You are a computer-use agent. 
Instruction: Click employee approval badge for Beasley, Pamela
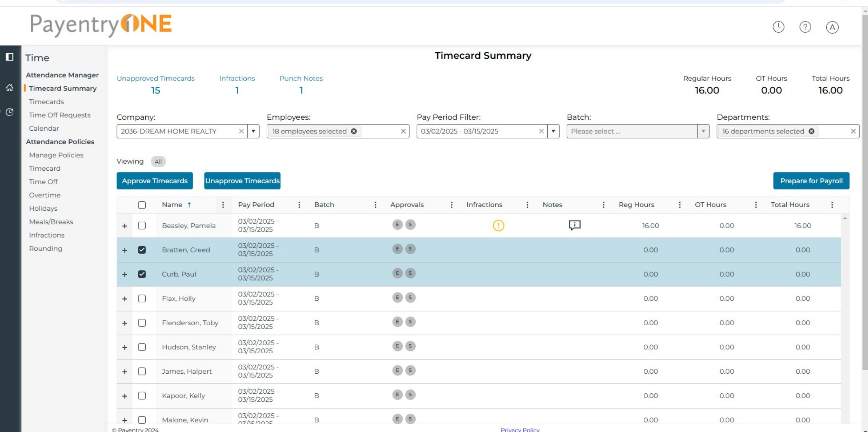click(397, 225)
